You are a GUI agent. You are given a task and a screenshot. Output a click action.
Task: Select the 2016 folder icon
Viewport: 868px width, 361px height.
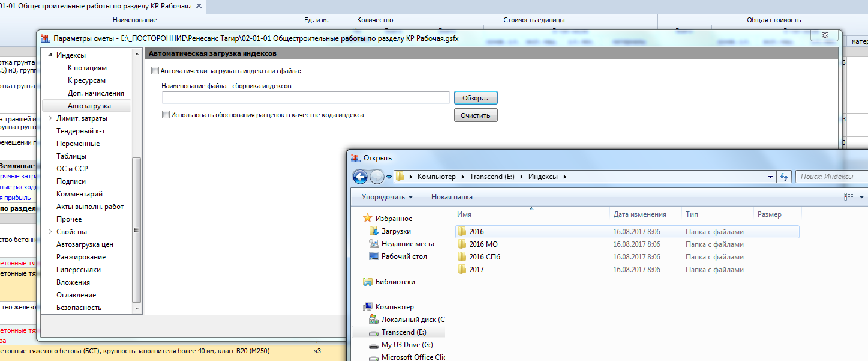[462, 232]
